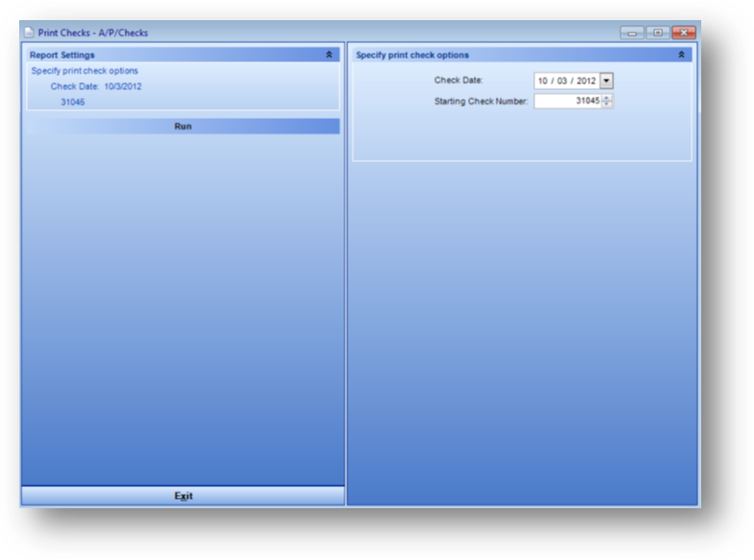Click Check Date: 10/3/2012 summary text

pos(96,86)
